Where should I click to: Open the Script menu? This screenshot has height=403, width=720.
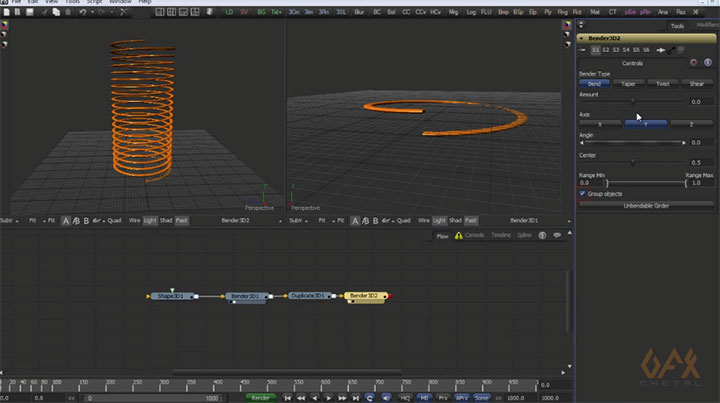[x=95, y=2]
